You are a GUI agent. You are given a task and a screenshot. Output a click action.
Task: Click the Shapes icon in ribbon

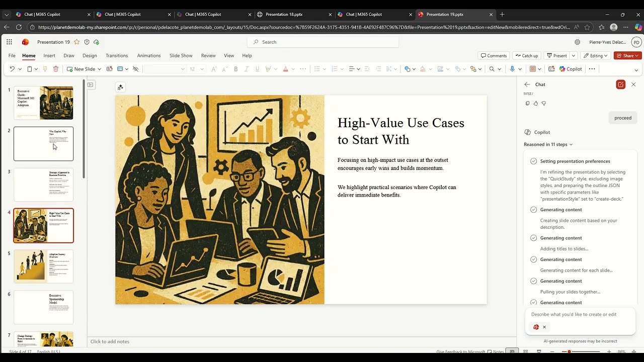coord(408,69)
